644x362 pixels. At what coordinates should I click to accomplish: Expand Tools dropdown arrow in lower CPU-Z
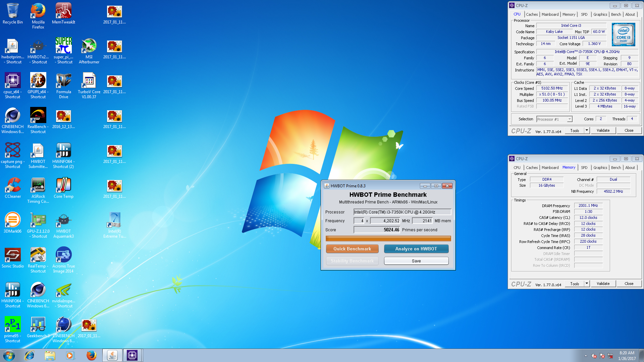587,284
